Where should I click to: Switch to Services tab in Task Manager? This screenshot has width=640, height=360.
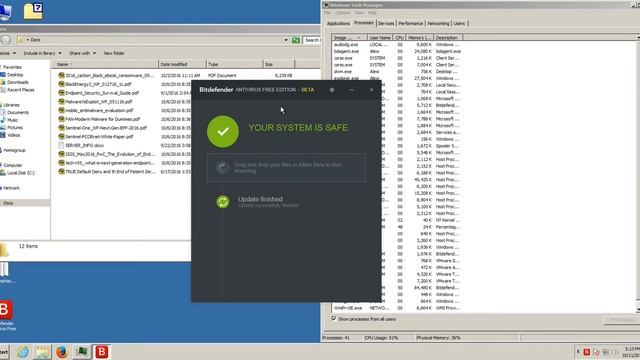click(x=386, y=24)
